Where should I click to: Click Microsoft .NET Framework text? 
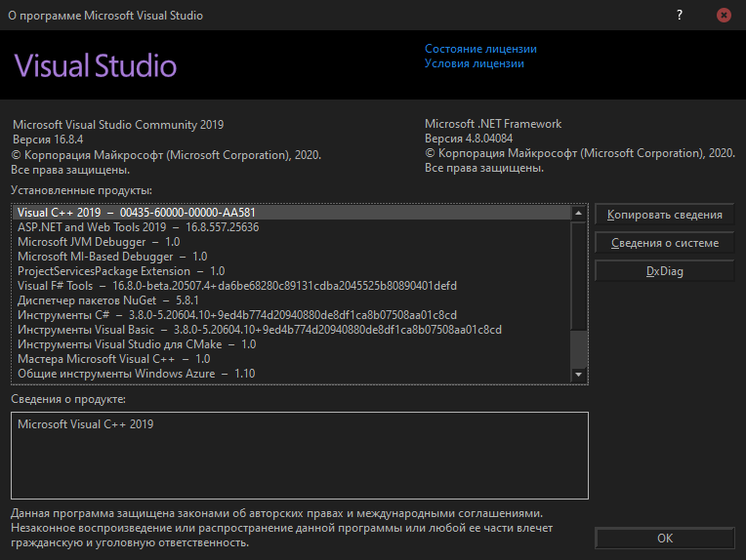pyautogui.click(x=493, y=124)
